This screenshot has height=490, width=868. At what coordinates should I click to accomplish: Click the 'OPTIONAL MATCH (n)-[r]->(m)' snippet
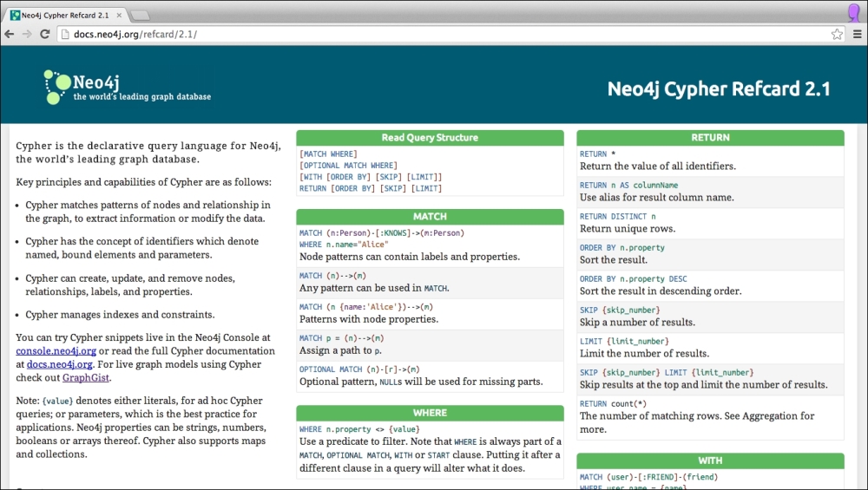pos(360,369)
